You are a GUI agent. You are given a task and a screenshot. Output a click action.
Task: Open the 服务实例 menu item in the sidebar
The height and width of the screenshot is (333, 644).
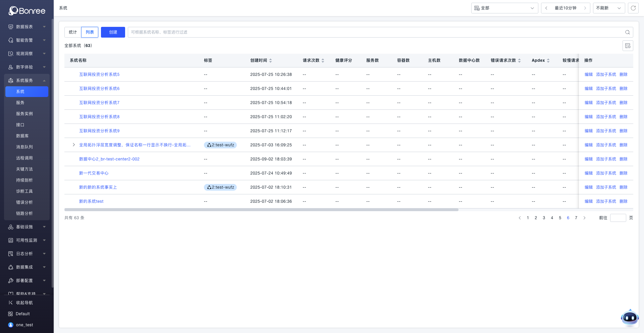click(x=24, y=114)
